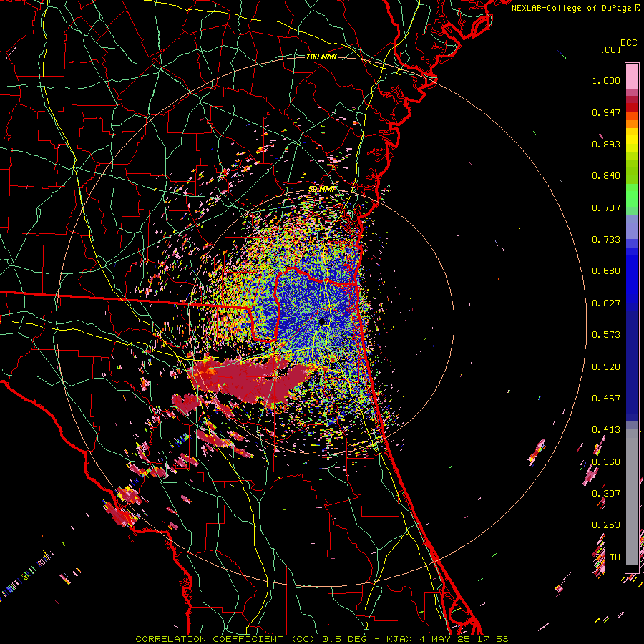Click the 0.520 value on the color scale

(x=606, y=367)
